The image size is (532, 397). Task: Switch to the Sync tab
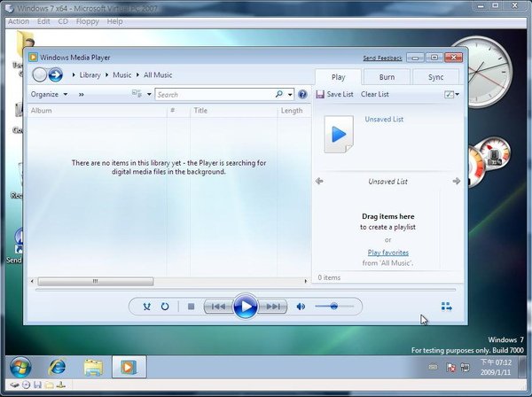pos(435,77)
